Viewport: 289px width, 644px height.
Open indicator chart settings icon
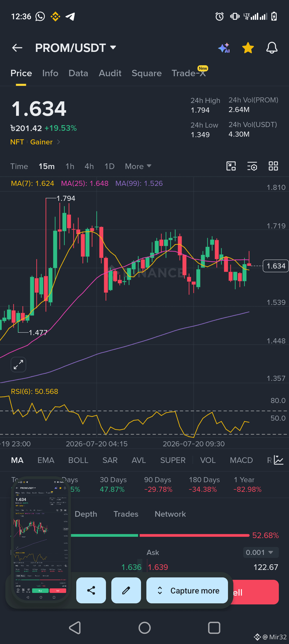pyautogui.click(x=278, y=460)
